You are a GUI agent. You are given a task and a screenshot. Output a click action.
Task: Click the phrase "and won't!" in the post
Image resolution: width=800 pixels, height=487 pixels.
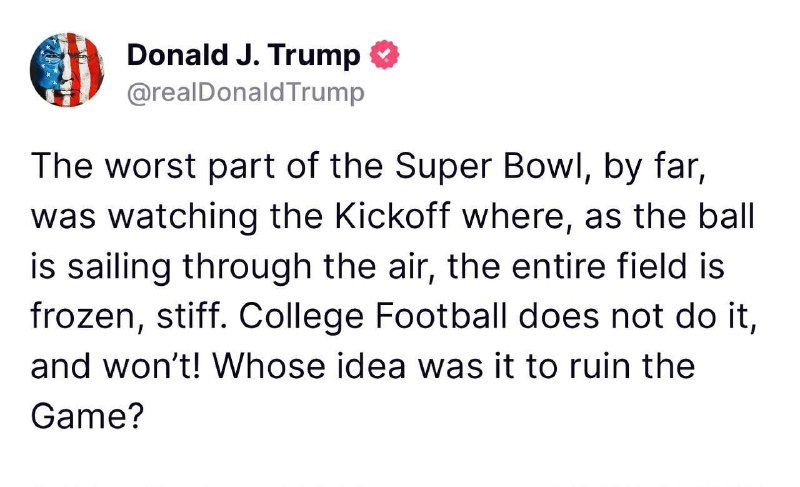(116, 366)
